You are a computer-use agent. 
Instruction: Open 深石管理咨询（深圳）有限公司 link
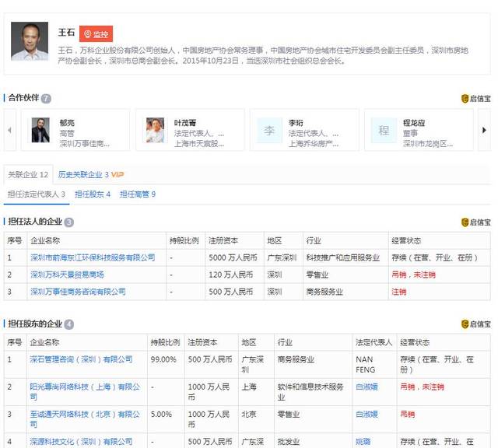(x=81, y=359)
